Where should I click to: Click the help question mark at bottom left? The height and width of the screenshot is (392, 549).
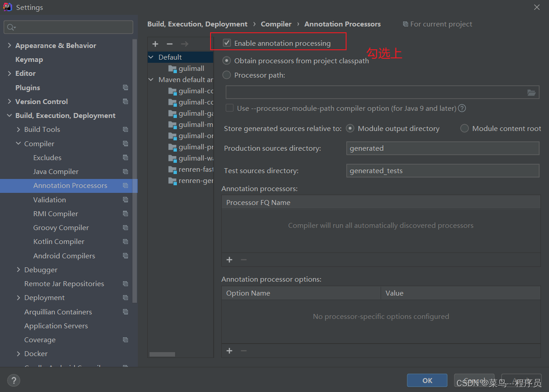[x=13, y=380]
